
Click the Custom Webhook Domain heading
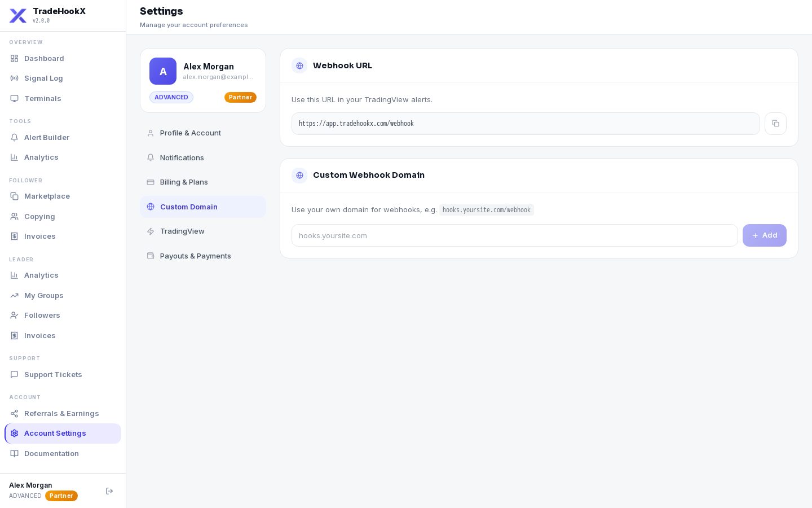(x=369, y=175)
